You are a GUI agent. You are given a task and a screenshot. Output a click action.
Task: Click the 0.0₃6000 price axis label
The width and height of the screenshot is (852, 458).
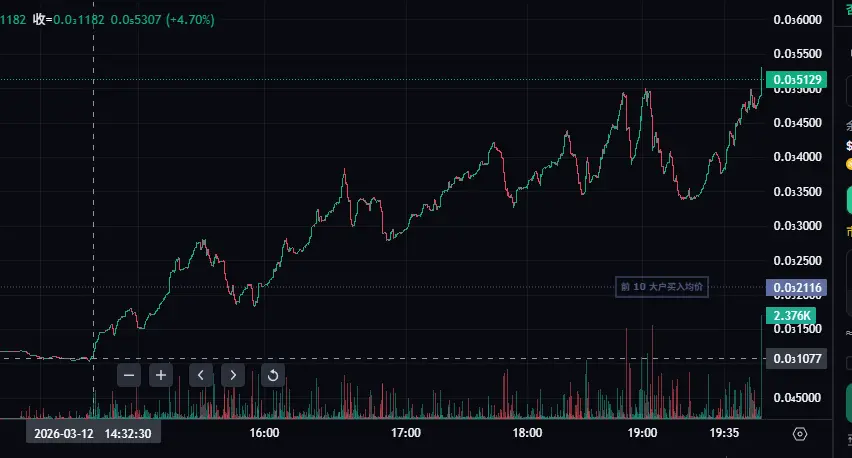pyautogui.click(x=797, y=20)
